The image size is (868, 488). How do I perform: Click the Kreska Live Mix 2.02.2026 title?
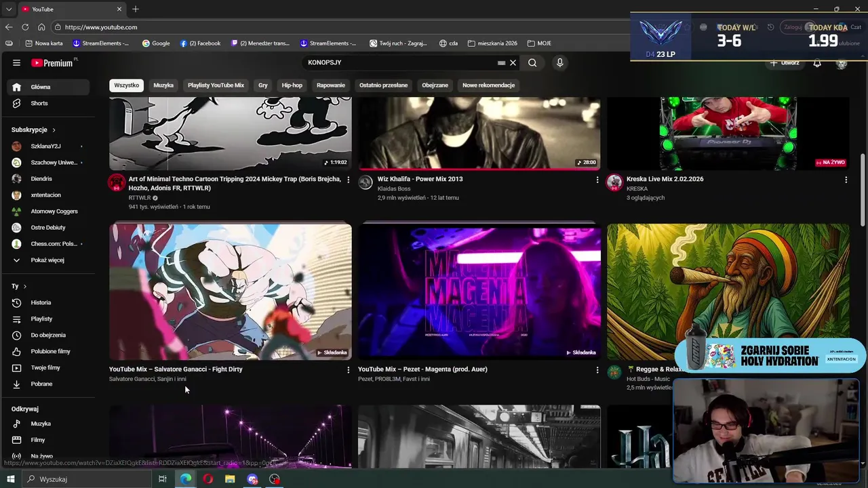pyautogui.click(x=665, y=179)
